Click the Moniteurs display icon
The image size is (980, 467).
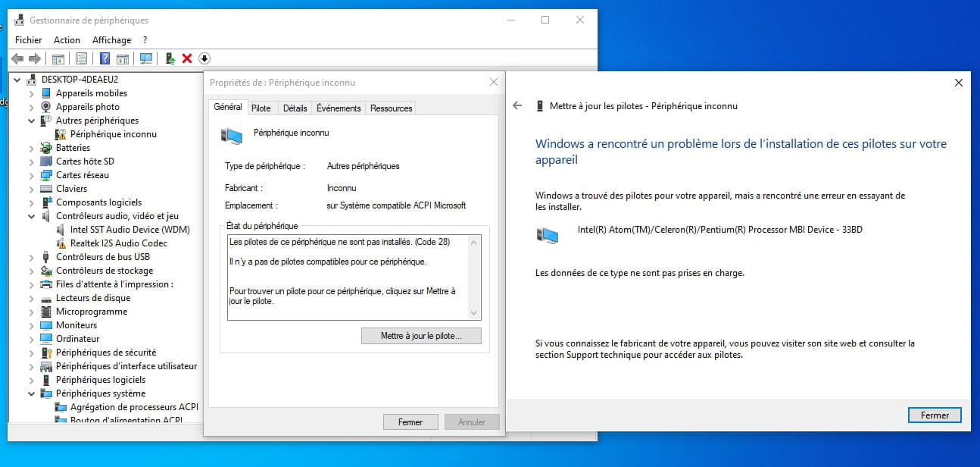[46, 325]
